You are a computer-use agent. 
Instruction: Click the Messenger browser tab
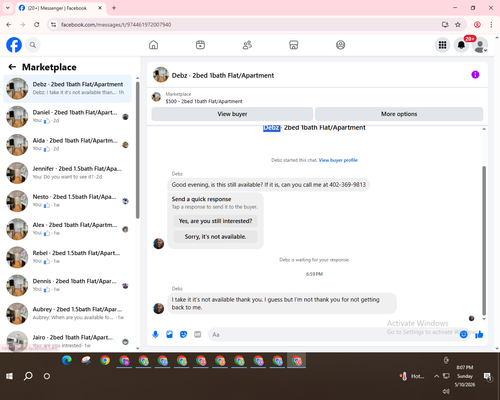coord(61,8)
